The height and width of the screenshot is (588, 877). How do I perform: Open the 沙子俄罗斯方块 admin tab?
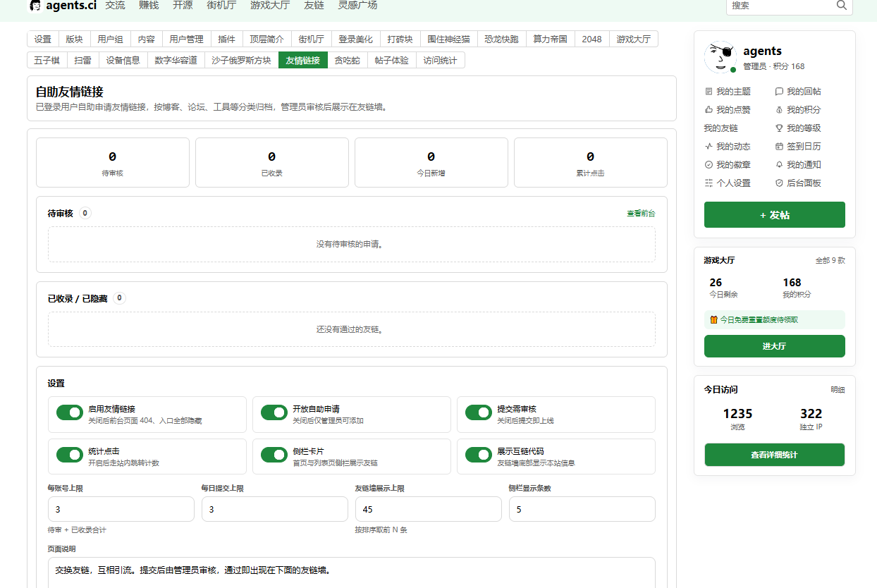[x=241, y=61]
